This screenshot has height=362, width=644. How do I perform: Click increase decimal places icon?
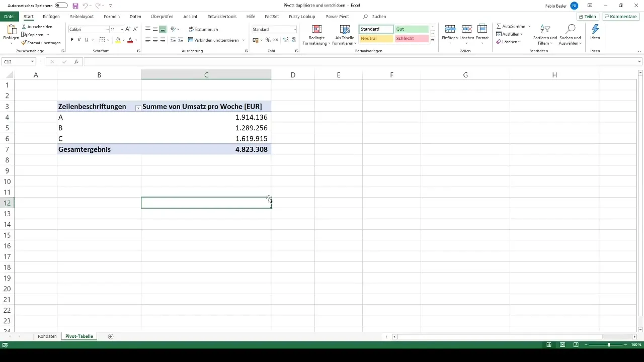click(286, 40)
